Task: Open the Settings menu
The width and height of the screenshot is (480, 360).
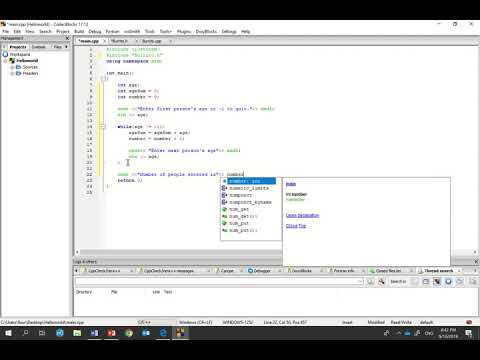Action: (x=229, y=31)
